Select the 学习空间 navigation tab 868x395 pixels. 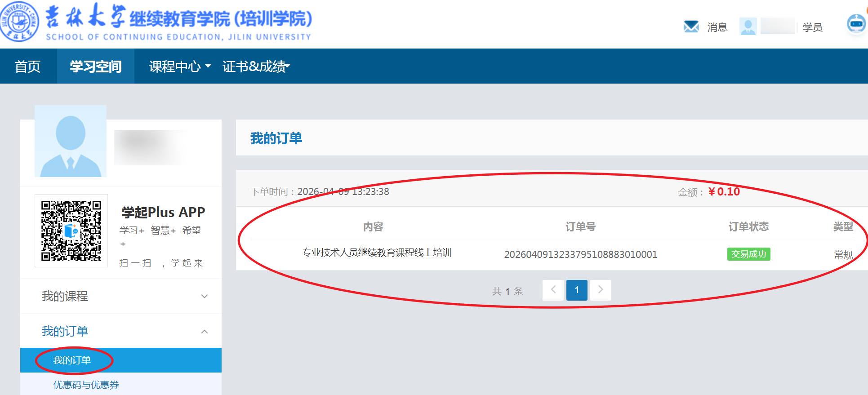click(x=96, y=67)
